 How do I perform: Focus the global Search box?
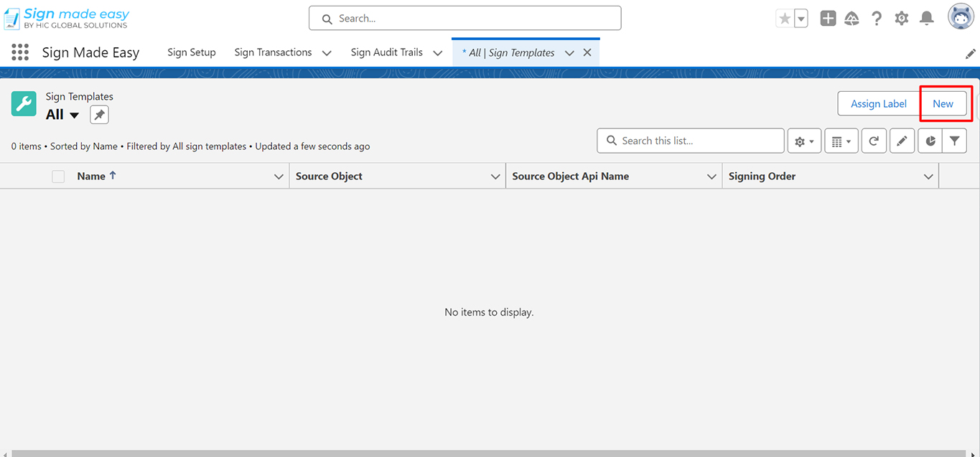pos(465,19)
